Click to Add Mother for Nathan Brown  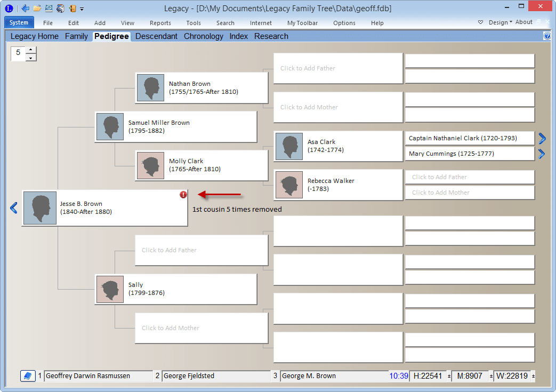[339, 107]
